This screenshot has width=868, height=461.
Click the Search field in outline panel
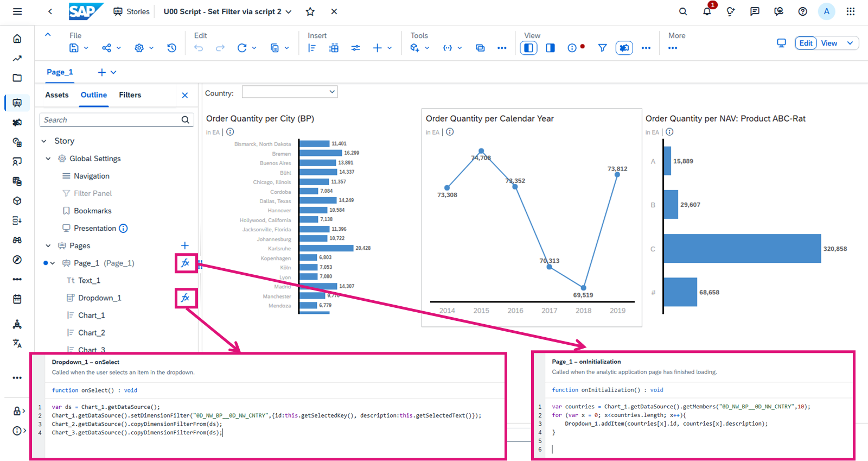point(117,120)
